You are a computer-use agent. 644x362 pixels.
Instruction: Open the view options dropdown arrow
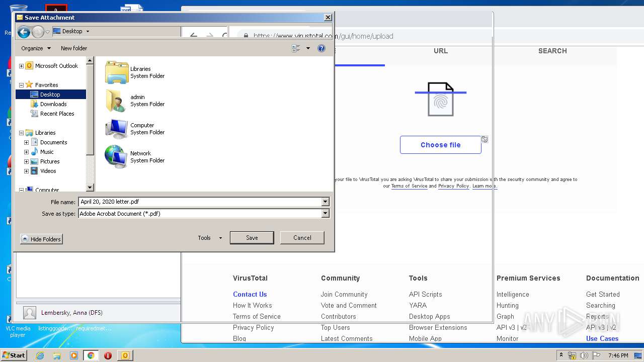coord(308,48)
